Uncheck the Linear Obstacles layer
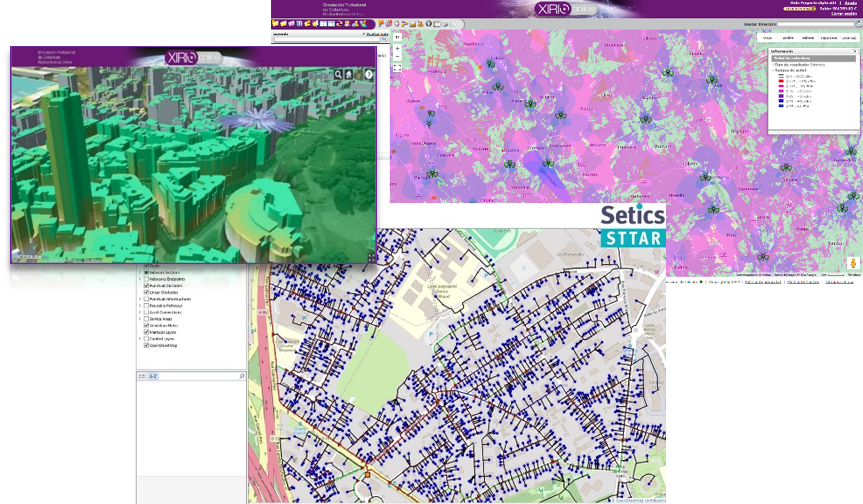 tap(146, 292)
